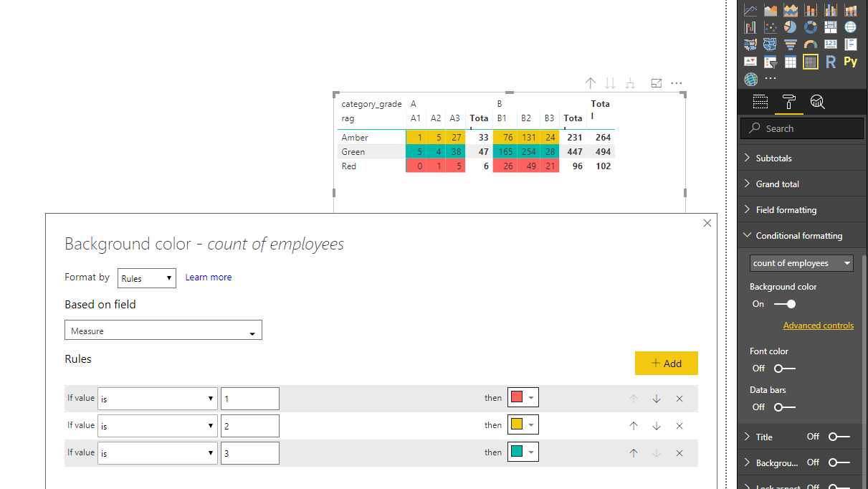868x489 pixels.
Task: Select the Donut chart visualization
Action: coord(811,27)
